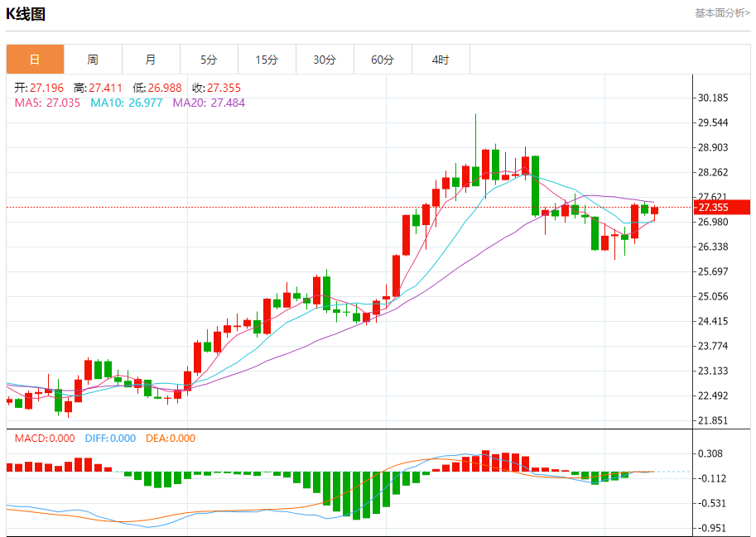Click the 22.492 price axis label
Screen dimensions: 756x537
click(713, 396)
